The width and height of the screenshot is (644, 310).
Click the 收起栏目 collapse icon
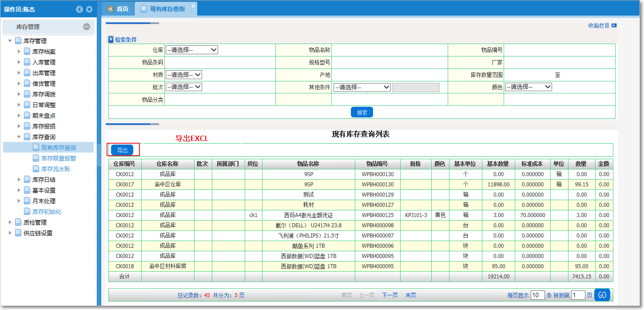click(614, 26)
